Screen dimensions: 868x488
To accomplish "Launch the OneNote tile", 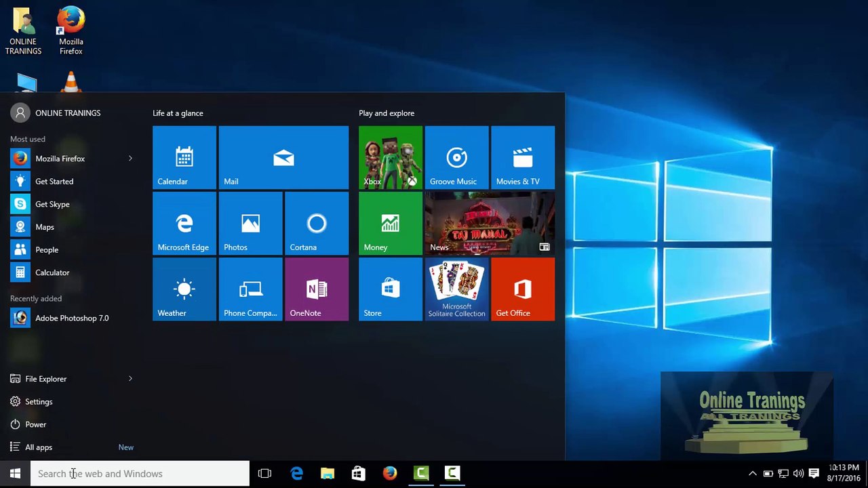I will pos(317,289).
